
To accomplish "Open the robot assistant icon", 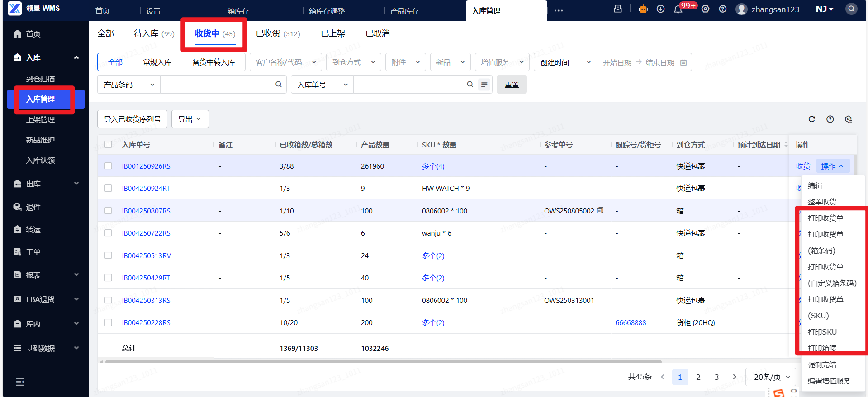I will tap(643, 9).
